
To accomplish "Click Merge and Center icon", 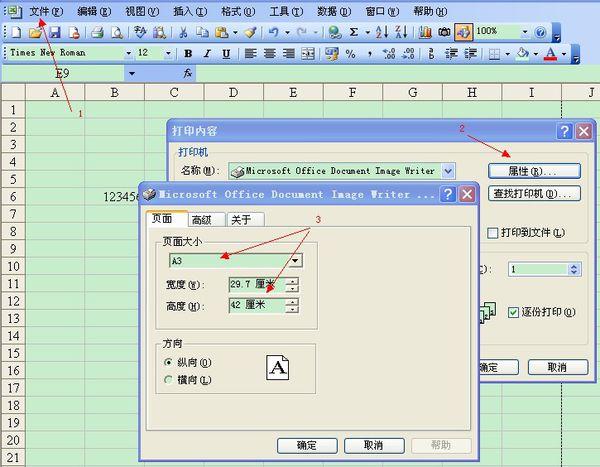I will (308, 54).
